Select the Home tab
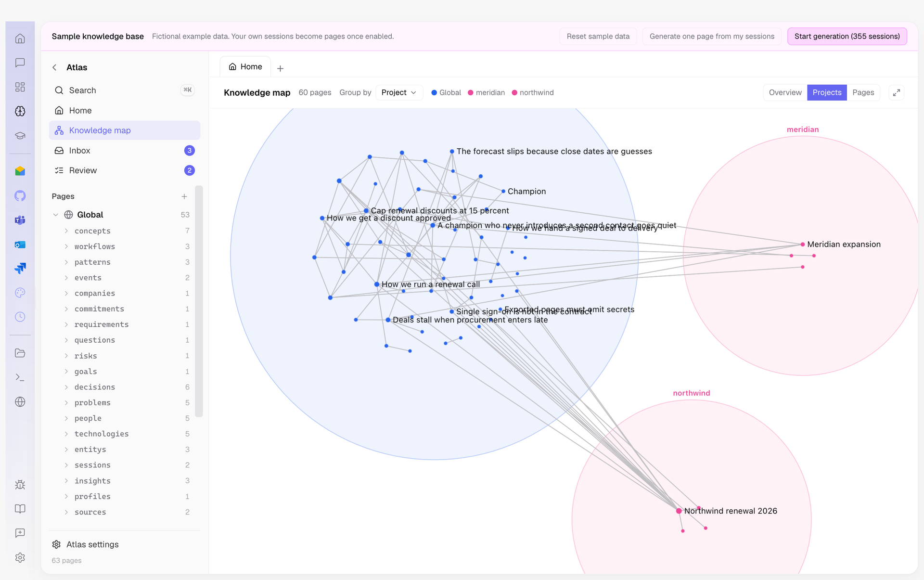924x580 pixels. 245,67
